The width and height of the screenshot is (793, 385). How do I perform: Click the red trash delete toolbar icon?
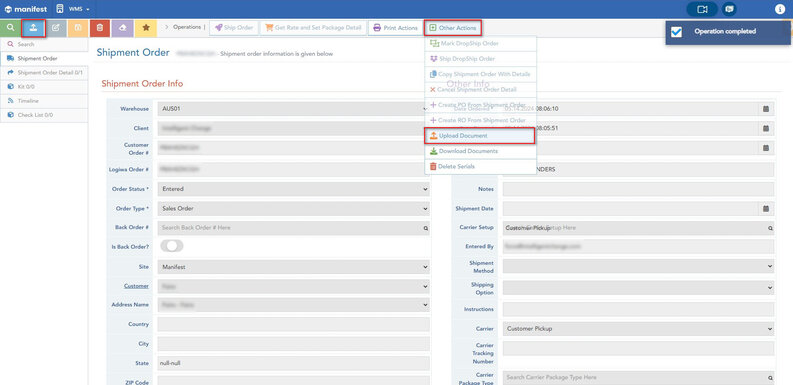tap(100, 28)
